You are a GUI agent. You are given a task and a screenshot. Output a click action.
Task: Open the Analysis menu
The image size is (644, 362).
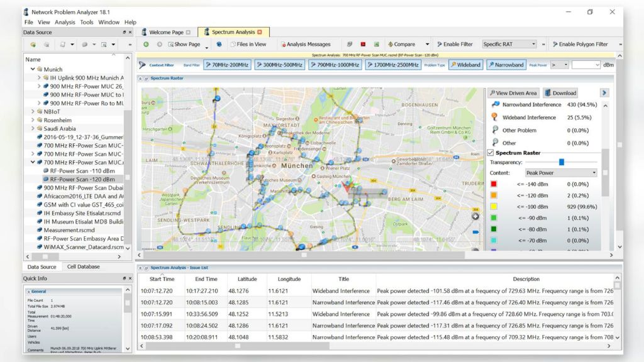pos(64,21)
